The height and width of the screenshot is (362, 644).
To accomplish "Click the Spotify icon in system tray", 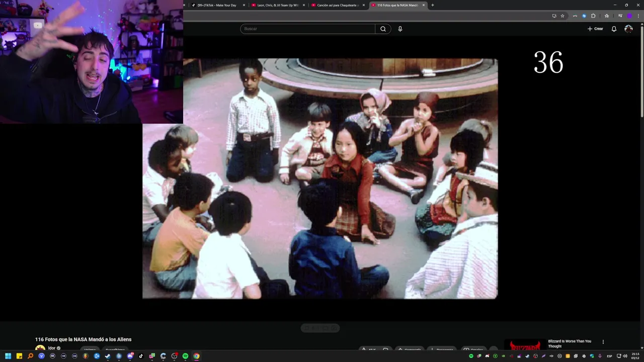I will 471,356.
